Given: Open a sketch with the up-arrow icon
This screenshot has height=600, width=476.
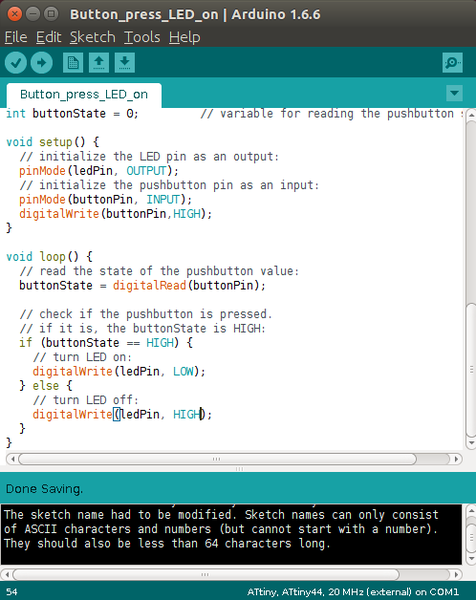Looking at the screenshot, I should click(x=99, y=62).
